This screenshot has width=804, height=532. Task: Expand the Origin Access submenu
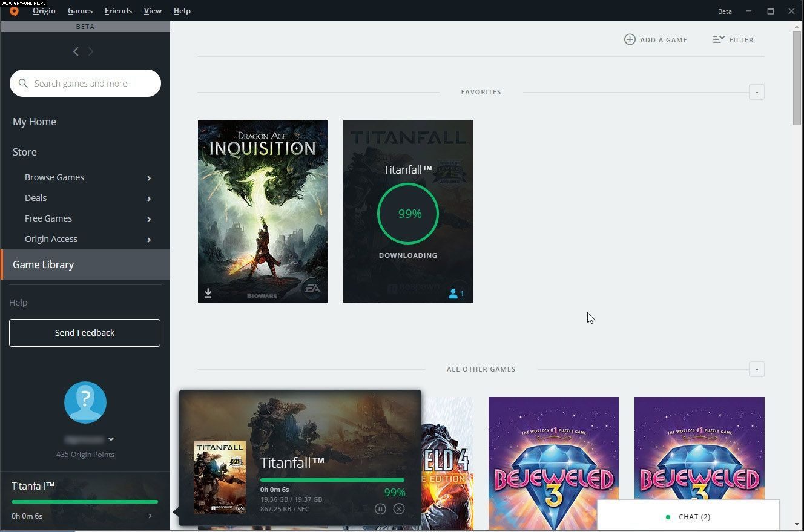[149, 240]
